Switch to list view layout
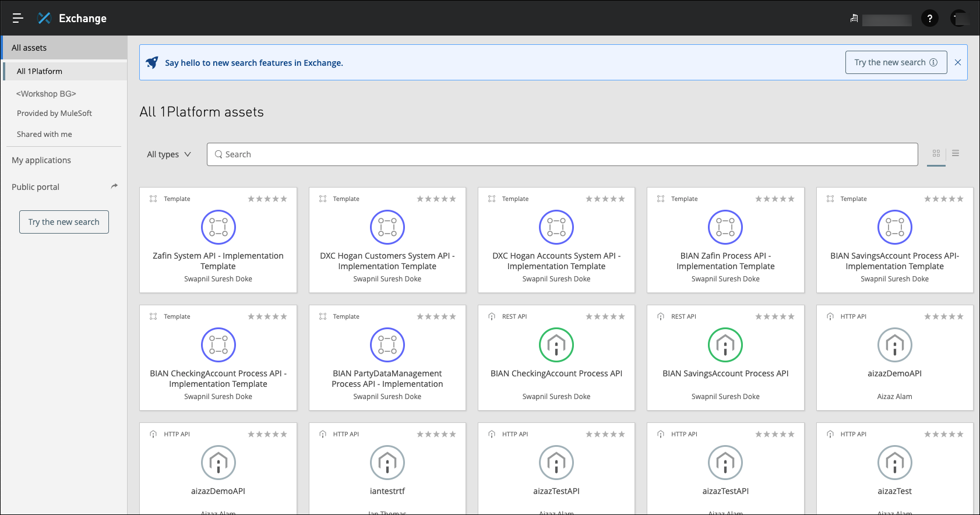980x515 pixels. (956, 154)
